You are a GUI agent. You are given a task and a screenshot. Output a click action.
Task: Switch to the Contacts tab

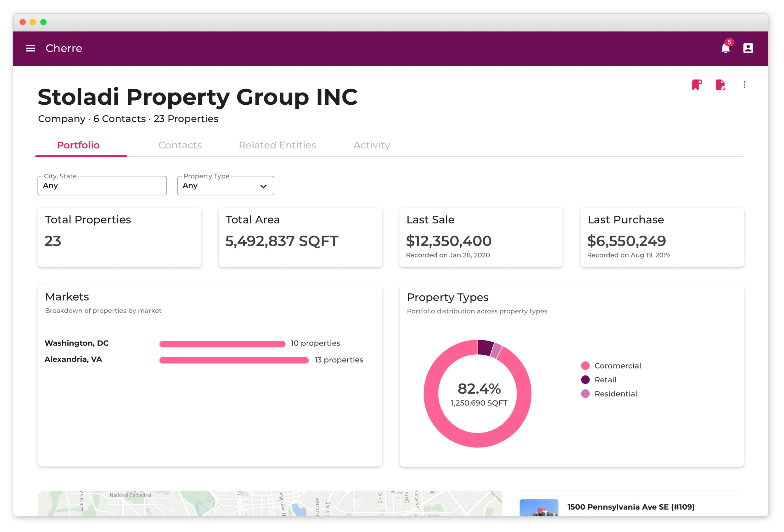pyautogui.click(x=180, y=145)
